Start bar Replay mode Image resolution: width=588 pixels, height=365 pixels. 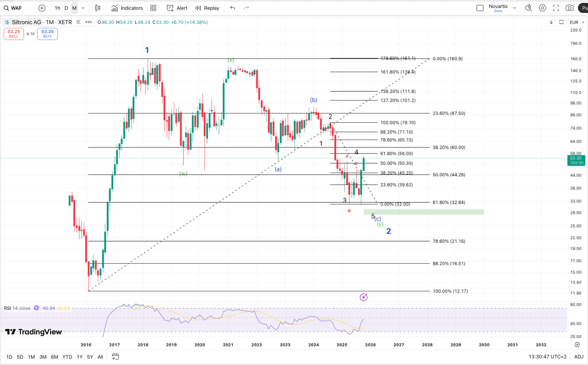pyautogui.click(x=207, y=8)
